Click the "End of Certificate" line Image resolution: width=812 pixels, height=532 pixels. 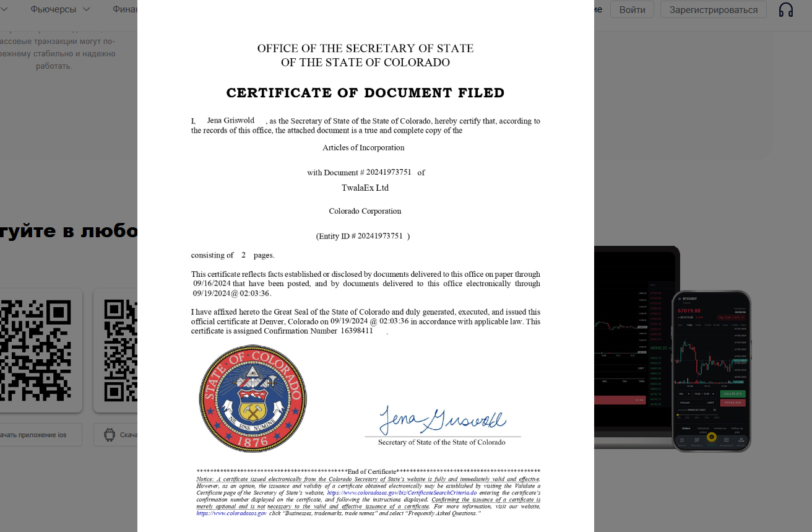point(368,471)
